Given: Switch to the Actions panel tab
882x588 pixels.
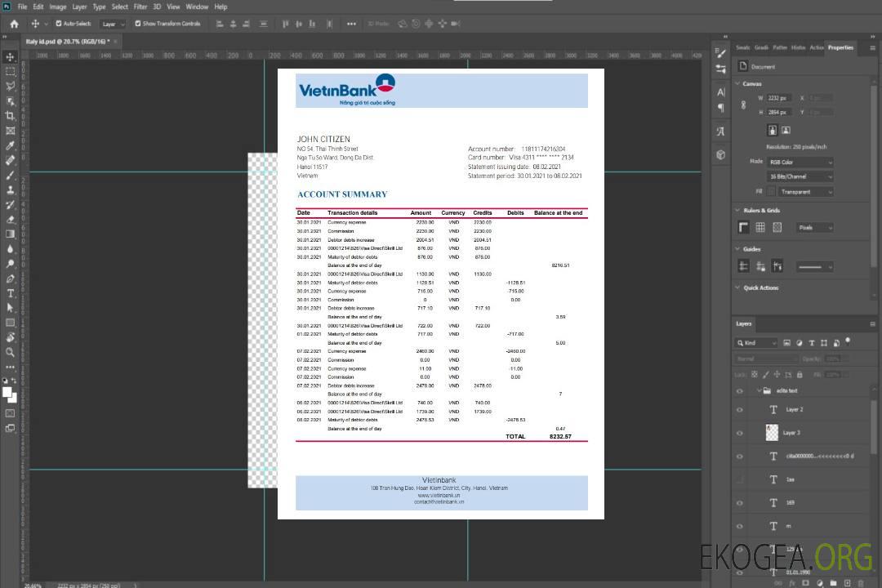Looking at the screenshot, I should click(817, 48).
